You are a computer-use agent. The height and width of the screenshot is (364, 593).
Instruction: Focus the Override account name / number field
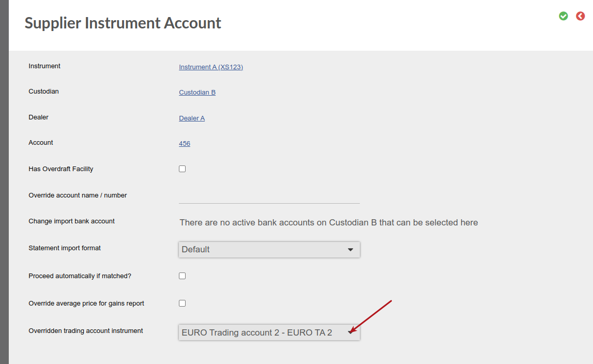click(x=269, y=196)
